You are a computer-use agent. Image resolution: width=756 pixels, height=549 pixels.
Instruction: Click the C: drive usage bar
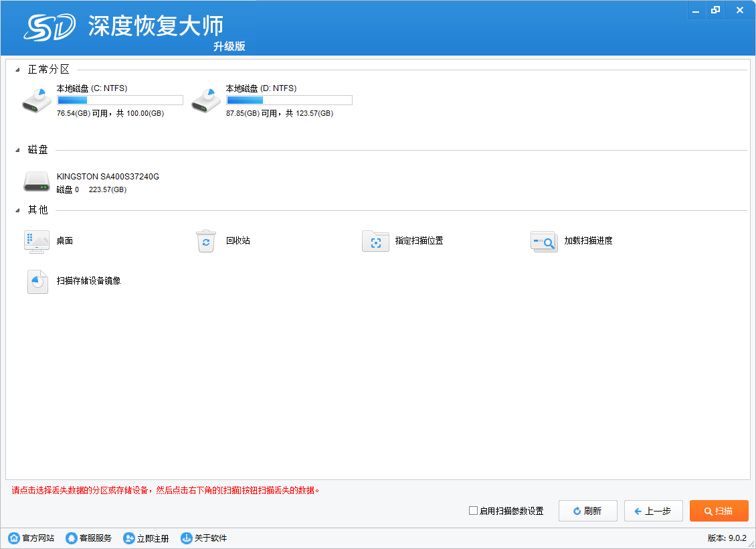click(120, 100)
